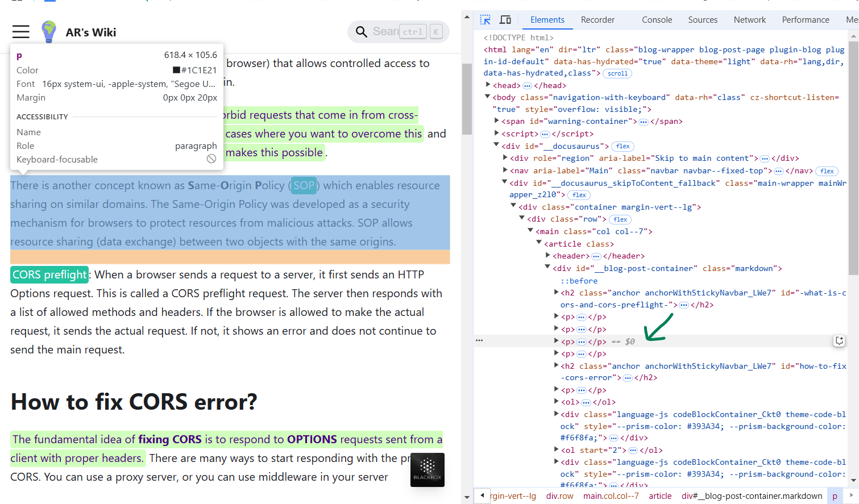Click the highlighted CORS preflight link text

point(49,274)
